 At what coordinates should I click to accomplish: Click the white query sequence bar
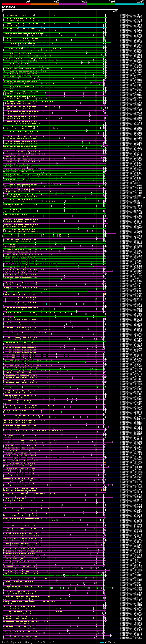[60, 10]
